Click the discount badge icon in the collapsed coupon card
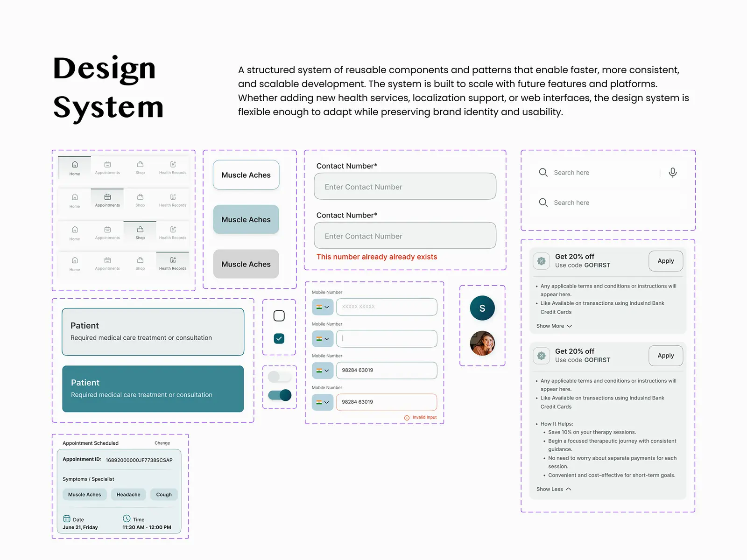Screen dimensions: 747x560 [541, 261]
